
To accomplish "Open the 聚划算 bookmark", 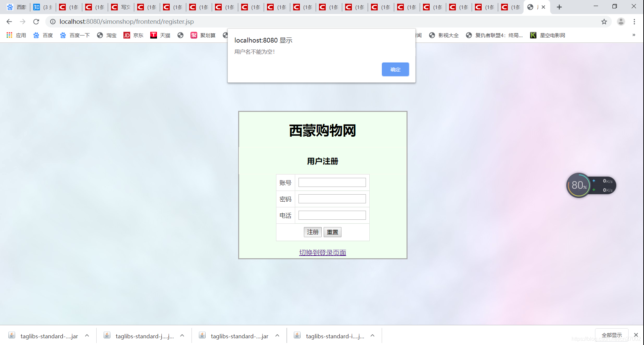I will click(x=203, y=35).
